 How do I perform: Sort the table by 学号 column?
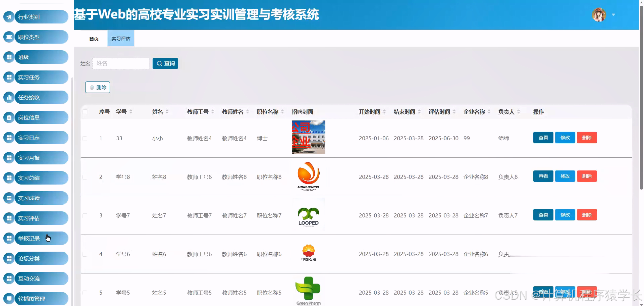(x=131, y=112)
